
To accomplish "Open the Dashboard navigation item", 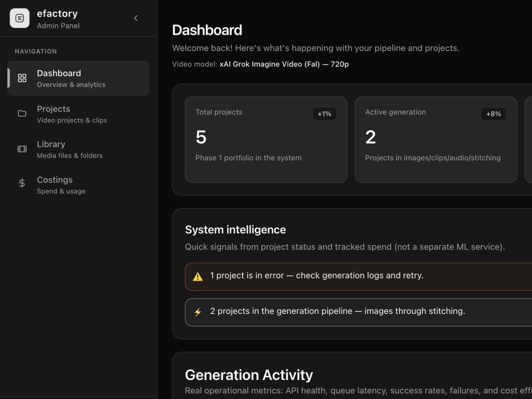I will pos(78,78).
